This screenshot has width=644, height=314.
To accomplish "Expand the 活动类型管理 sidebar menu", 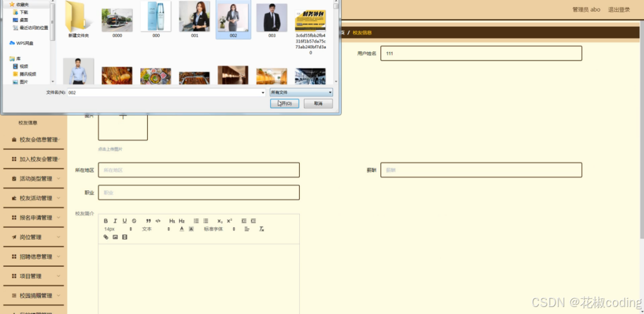I will click(34, 179).
